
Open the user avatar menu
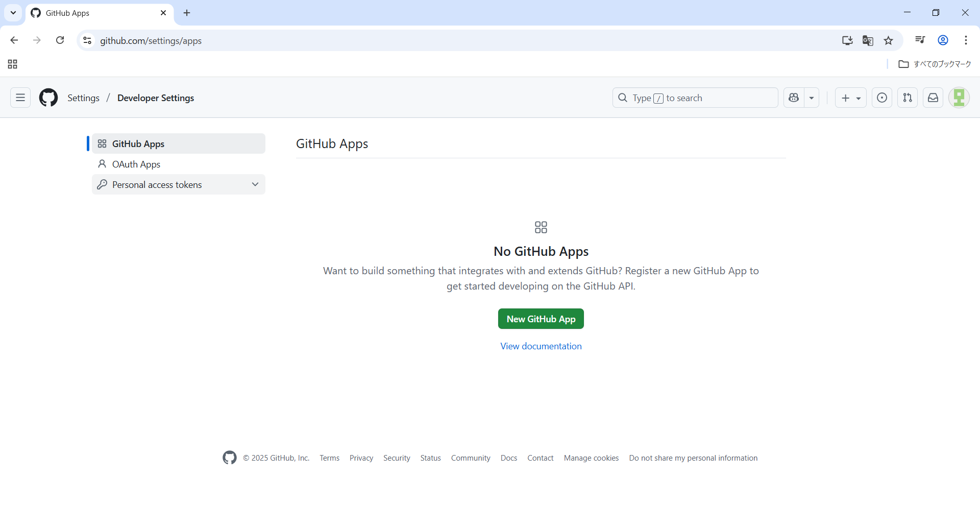pos(959,98)
